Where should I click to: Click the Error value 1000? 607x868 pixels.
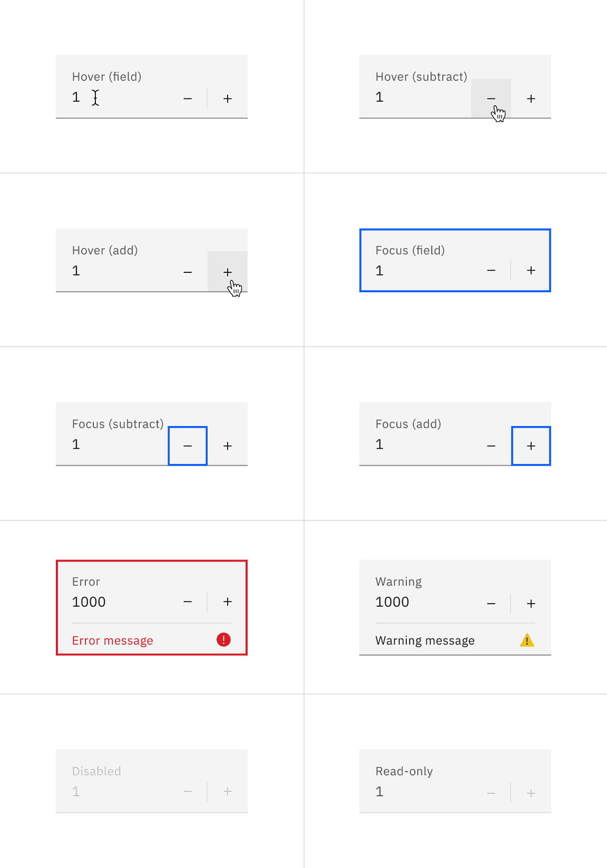tap(88, 601)
